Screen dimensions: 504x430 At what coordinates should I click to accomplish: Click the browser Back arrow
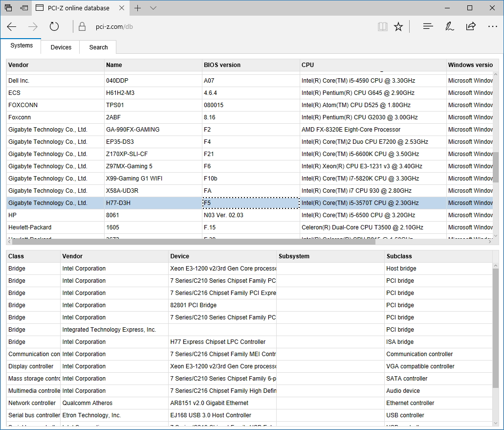[12, 27]
